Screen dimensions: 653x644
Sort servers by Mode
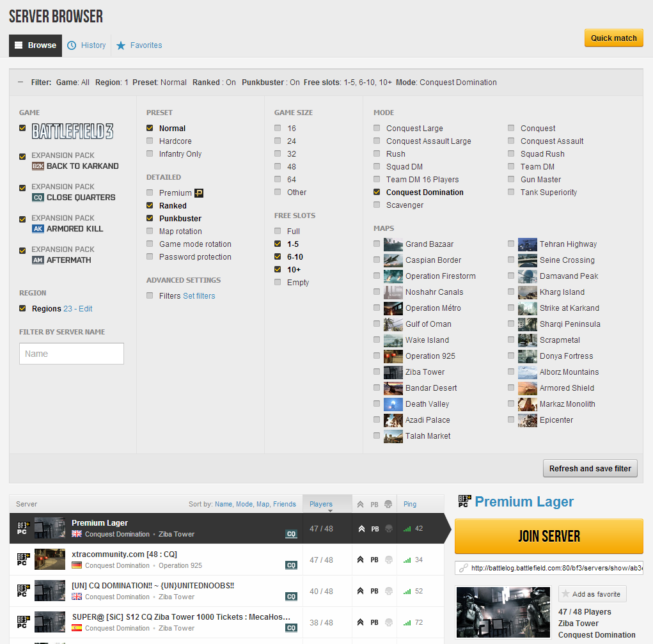point(244,504)
